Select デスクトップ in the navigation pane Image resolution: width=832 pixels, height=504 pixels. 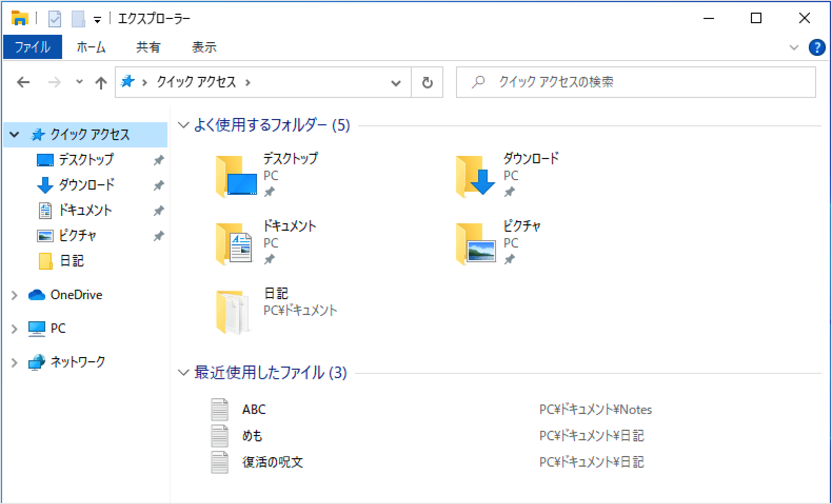[86, 160]
